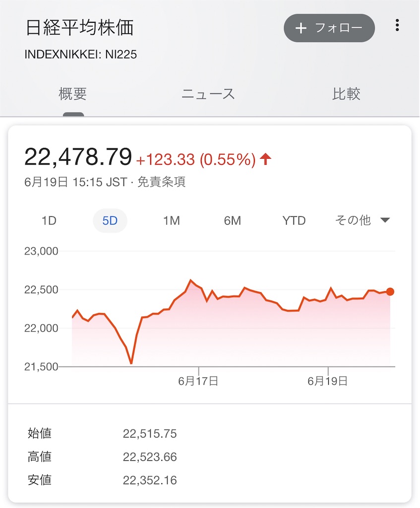
Task: Select the 6M chart range
Action: 232,221
